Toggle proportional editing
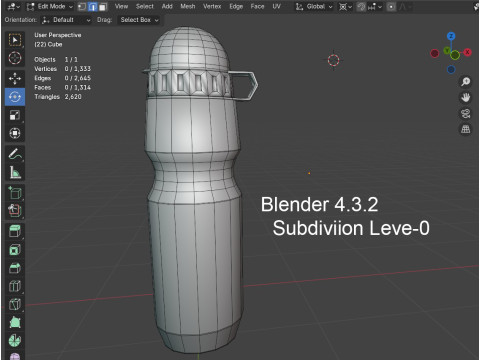The image size is (480, 360). click(x=392, y=7)
